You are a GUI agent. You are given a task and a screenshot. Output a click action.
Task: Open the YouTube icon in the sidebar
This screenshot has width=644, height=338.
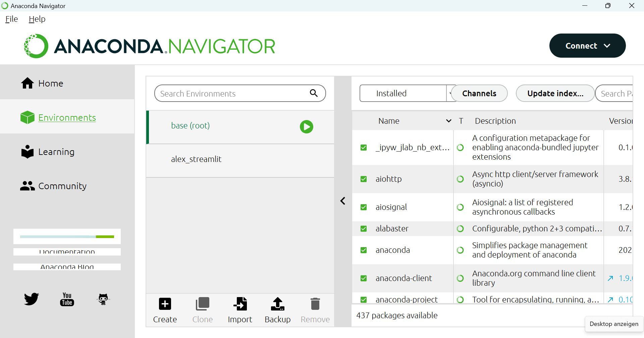tap(67, 299)
